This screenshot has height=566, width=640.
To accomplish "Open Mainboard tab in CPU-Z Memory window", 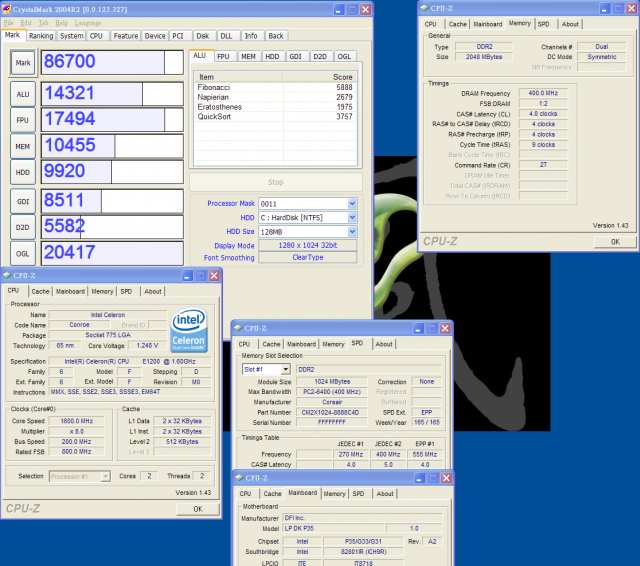I will click(x=487, y=24).
